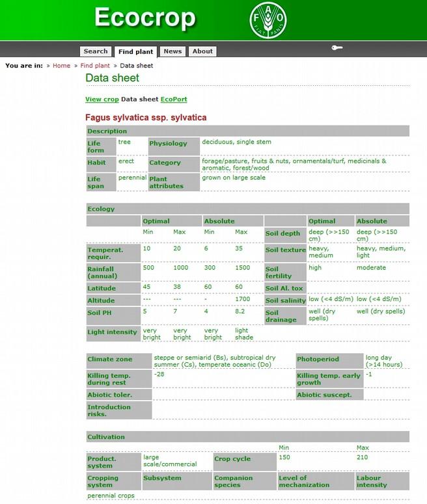
Task: Click the killing temp during rest value -28
Action: 159,374
